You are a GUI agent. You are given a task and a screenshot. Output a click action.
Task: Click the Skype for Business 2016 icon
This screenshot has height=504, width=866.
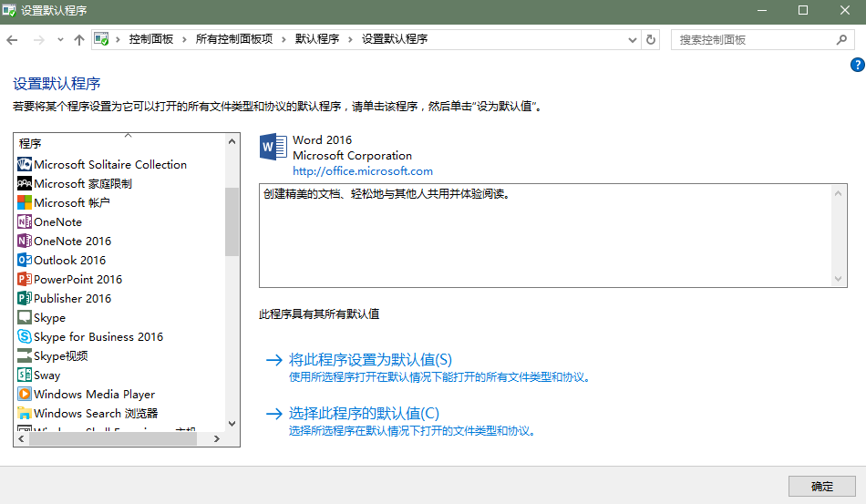tap(25, 336)
